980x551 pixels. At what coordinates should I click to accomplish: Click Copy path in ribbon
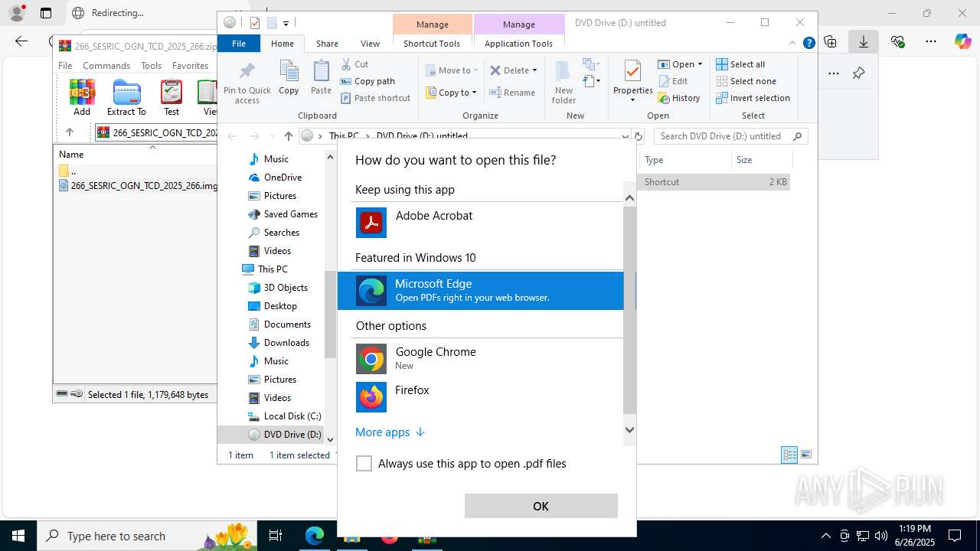click(367, 81)
